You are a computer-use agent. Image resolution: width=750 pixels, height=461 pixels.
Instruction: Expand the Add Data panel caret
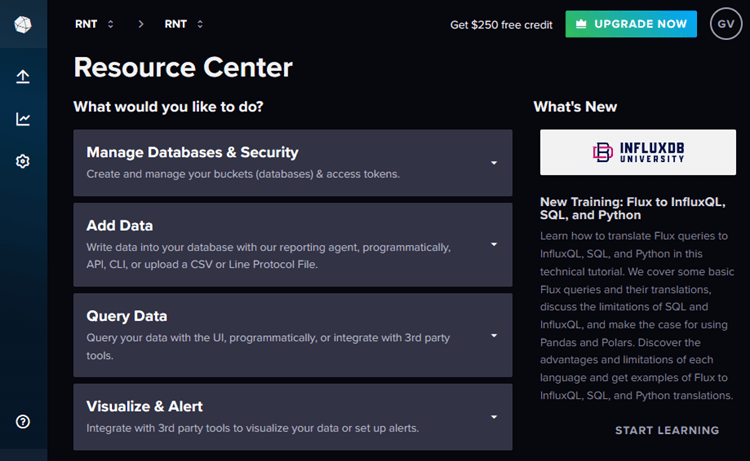coord(494,245)
